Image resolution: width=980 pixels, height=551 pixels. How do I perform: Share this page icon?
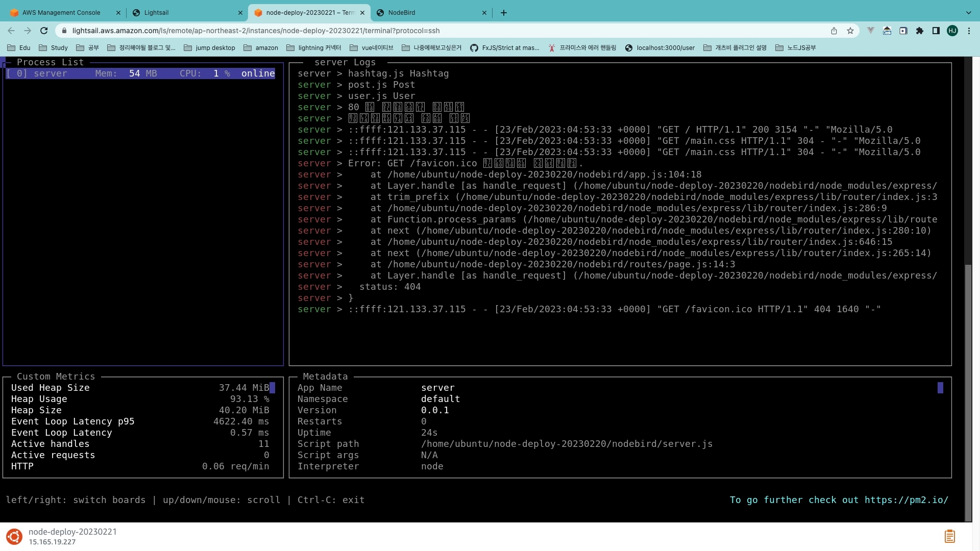834,31
